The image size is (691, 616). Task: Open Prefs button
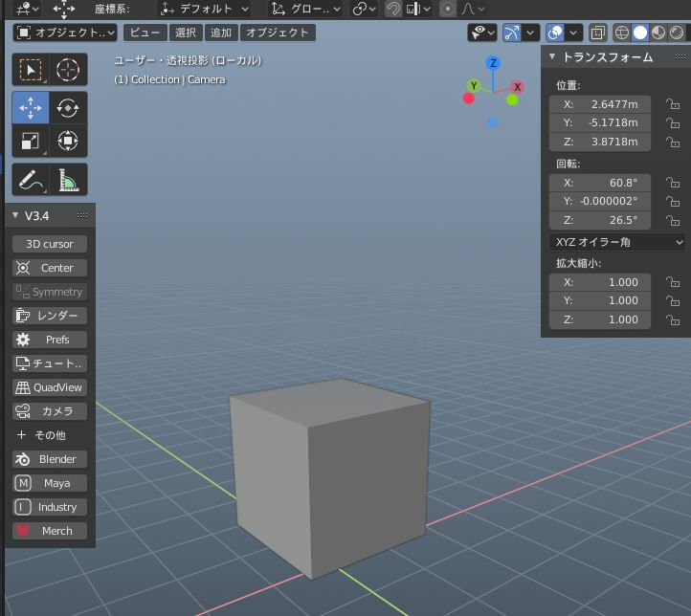pos(50,340)
